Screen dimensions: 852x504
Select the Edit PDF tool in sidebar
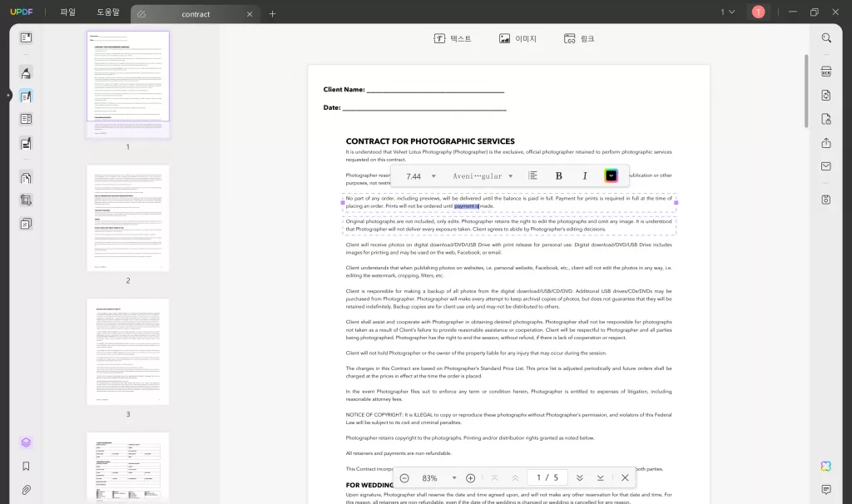pyautogui.click(x=26, y=96)
